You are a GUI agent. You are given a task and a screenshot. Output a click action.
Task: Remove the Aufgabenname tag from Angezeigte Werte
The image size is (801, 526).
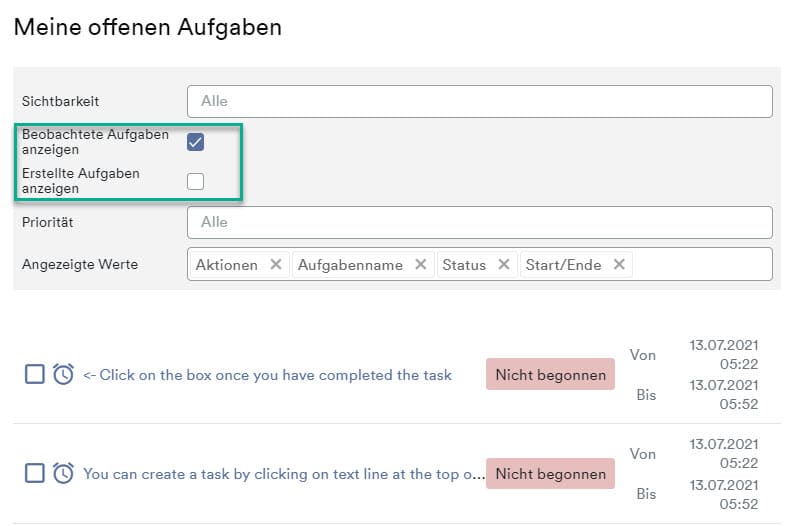[420, 265]
